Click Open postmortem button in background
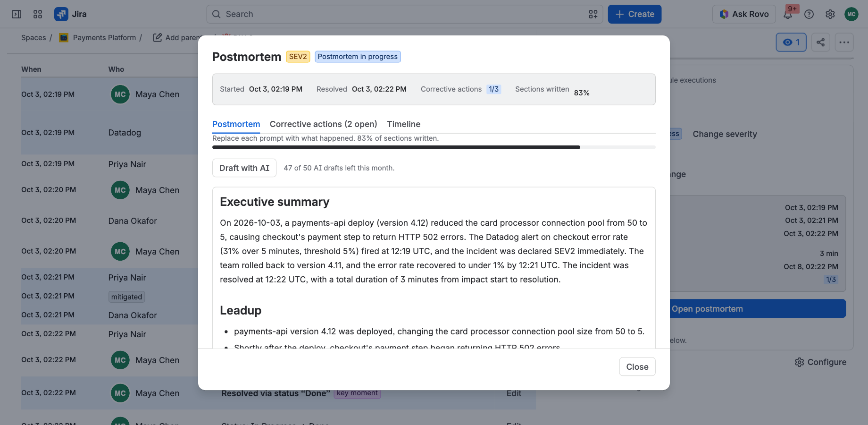The image size is (868, 425). pyautogui.click(x=758, y=309)
